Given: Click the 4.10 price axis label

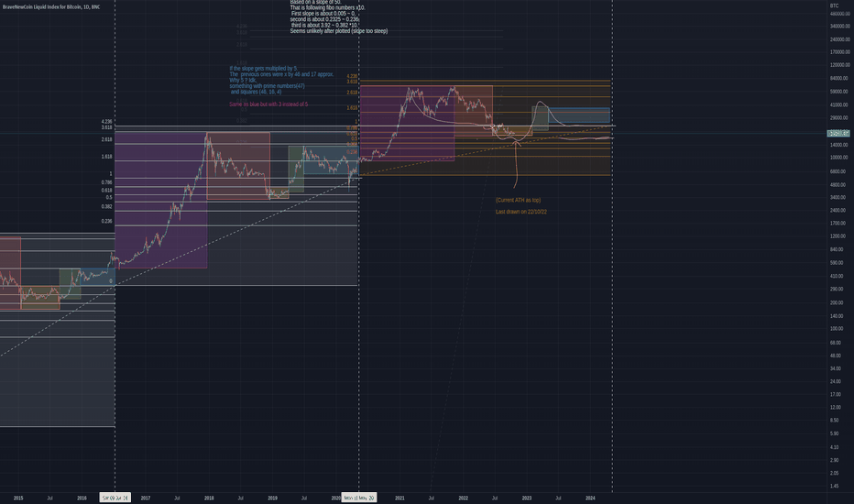Looking at the screenshot, I should (x=835, y=447).
